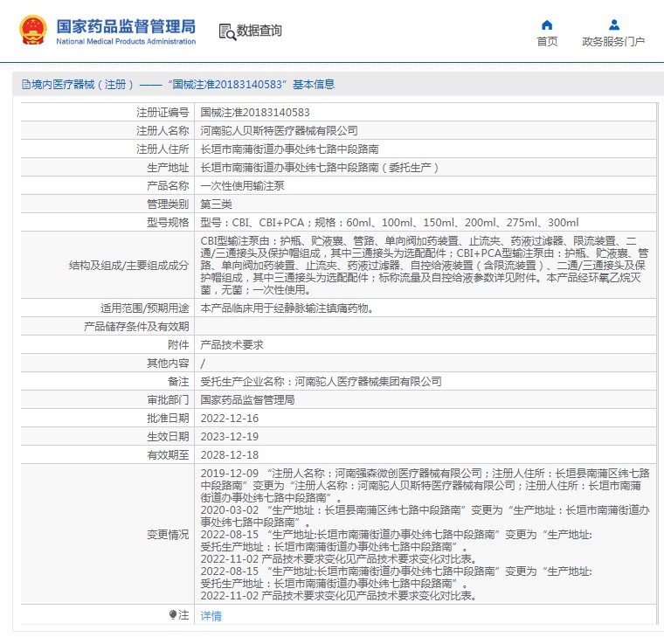Select 受托生产企业名称 remark value
Image resolution: width=664 pixels, height=644 pixels.
[x=321, y=382]
